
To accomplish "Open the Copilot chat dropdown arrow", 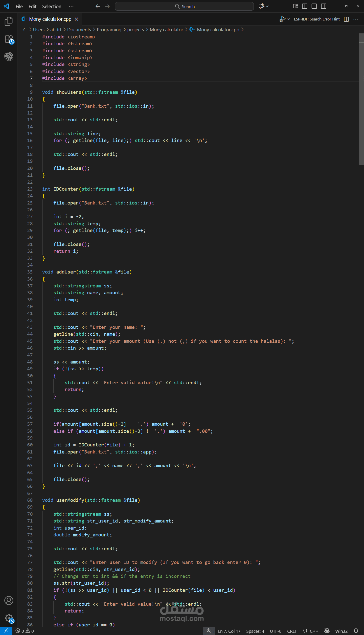I will [267, 6].
